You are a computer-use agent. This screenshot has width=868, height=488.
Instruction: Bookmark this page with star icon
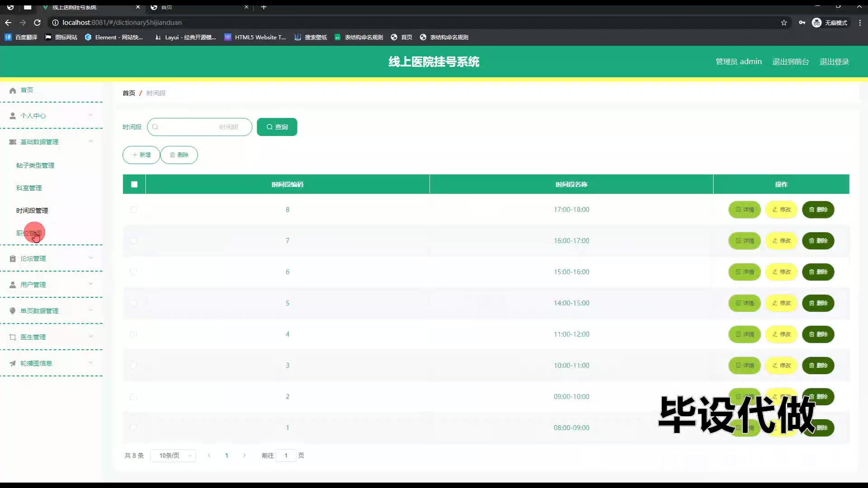coord(784,23)
